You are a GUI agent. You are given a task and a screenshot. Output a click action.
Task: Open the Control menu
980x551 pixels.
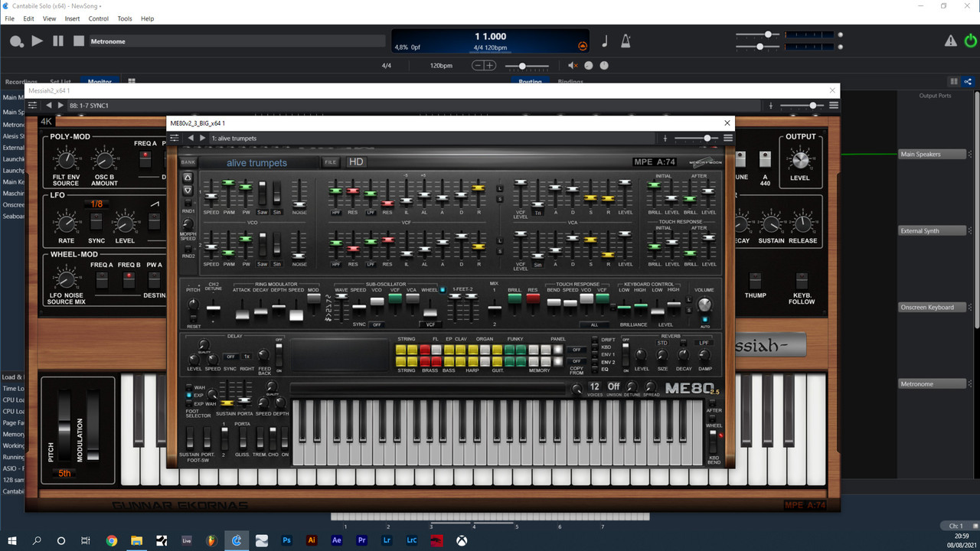(99, 18)
